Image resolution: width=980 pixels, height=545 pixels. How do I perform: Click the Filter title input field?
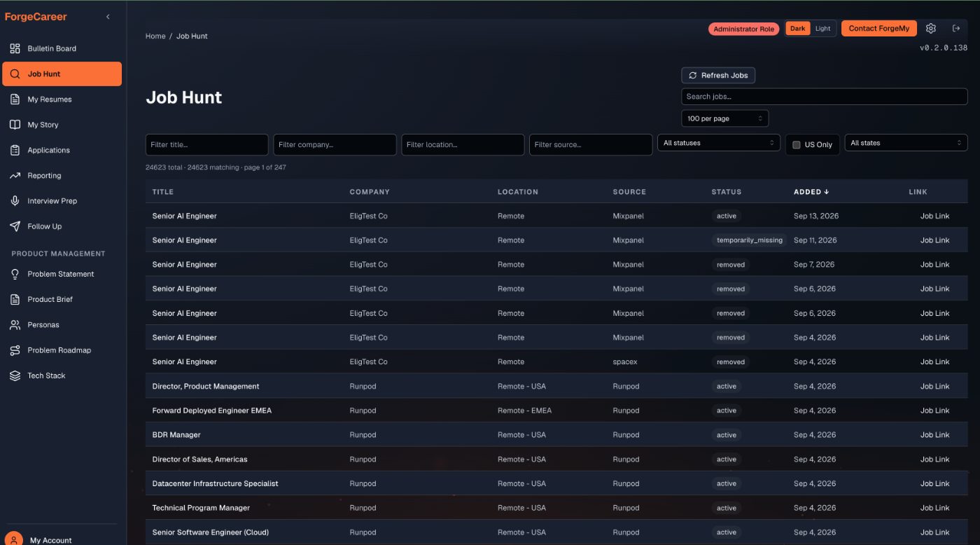pyautogui.click(x=207, y=145)
